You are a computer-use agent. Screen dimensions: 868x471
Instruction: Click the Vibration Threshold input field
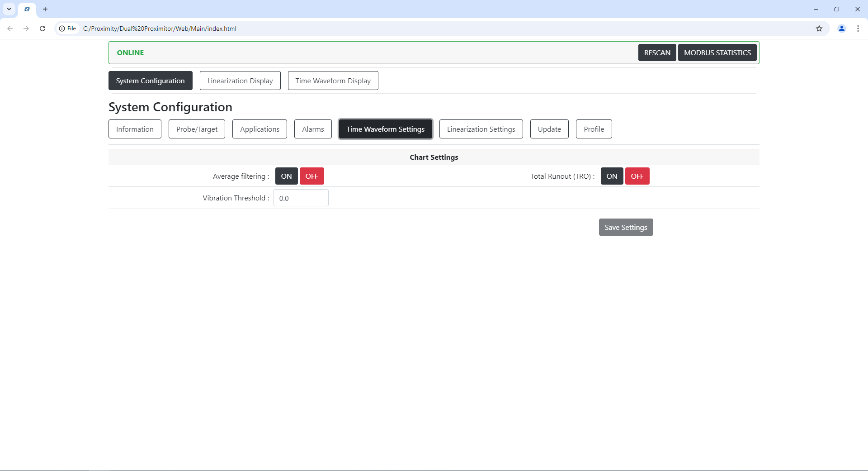pyautogui.click(x=301, y=198)
